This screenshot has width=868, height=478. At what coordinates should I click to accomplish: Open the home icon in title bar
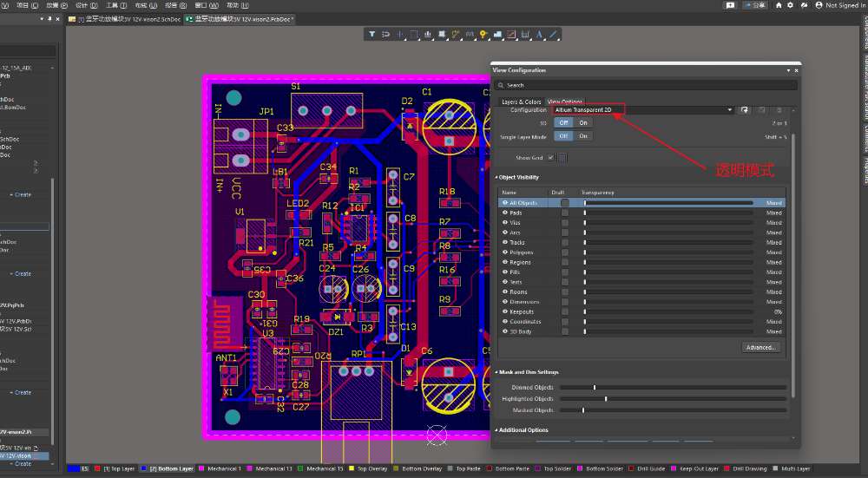(779, 5)
